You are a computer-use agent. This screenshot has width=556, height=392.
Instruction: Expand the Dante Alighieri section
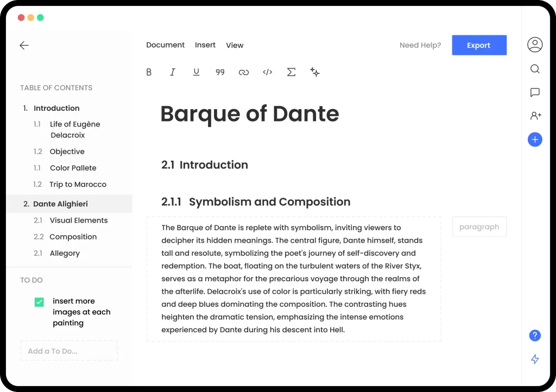point(61,204)
